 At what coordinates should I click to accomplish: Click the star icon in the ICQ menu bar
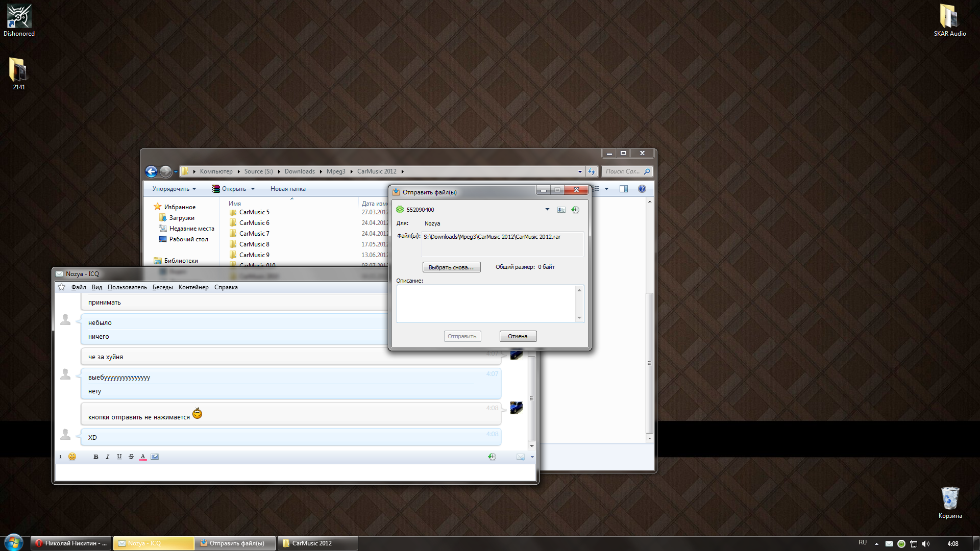coord(62,287)
